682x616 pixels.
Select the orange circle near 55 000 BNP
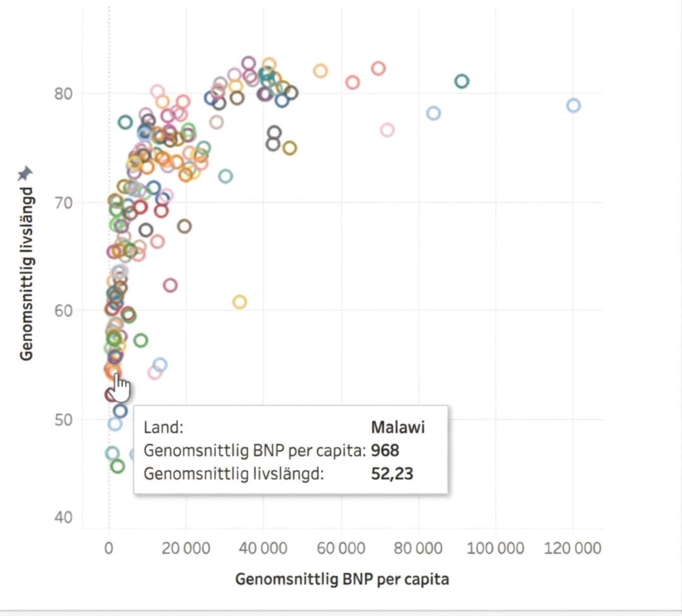click(x=320, y=71)
